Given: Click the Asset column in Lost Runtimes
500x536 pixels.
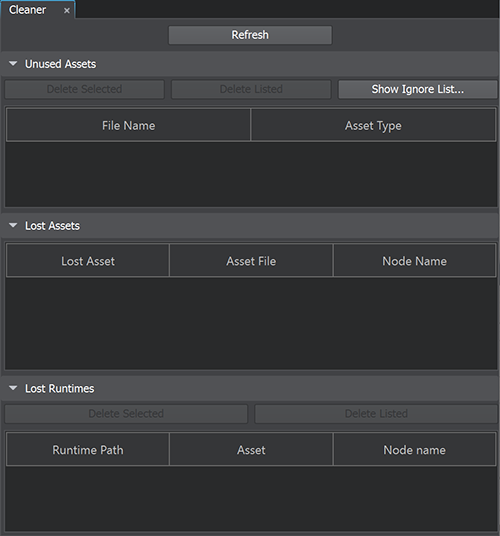Looking at the screenshot, I should coord(251,450).
